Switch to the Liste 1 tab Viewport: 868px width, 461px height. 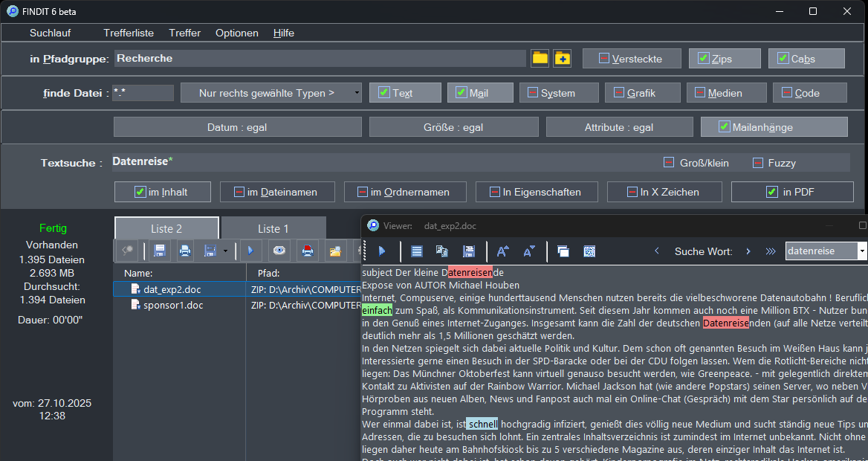click(273, 228)
